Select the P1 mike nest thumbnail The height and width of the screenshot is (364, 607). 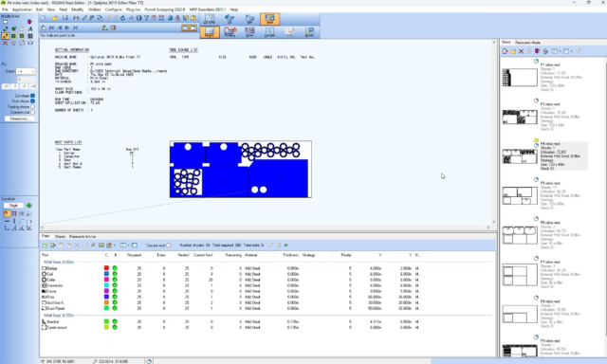(520, 78)
